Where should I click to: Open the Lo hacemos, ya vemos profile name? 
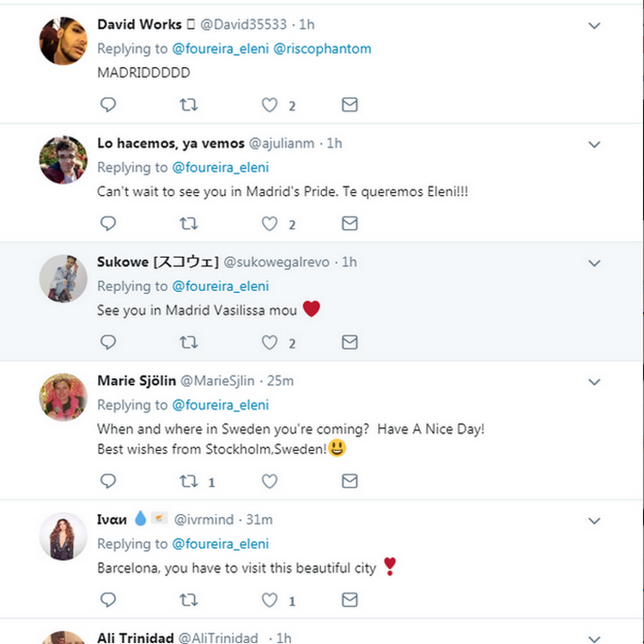coord(171,143)
